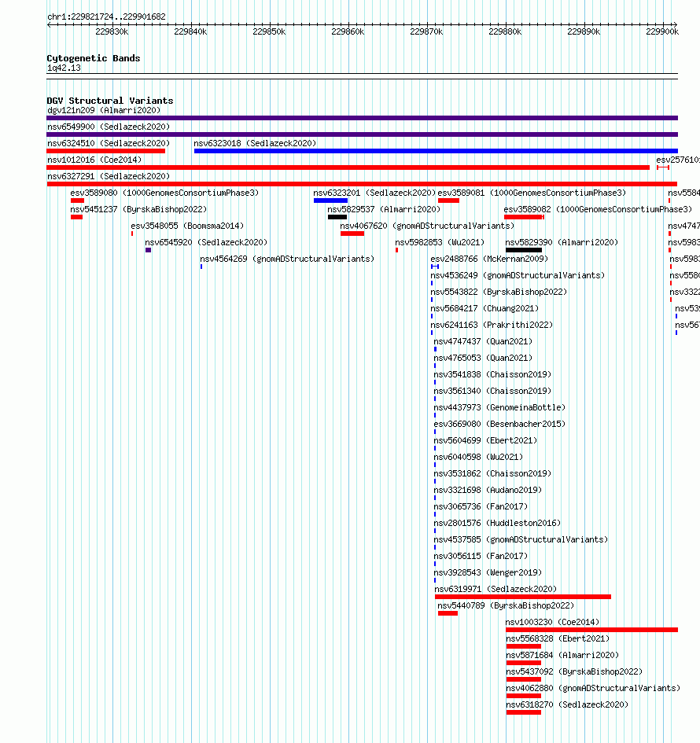
Task: Open esv3589081 (1000GenomesConsortiumPhase3) variant
Action: click(532, 193)
